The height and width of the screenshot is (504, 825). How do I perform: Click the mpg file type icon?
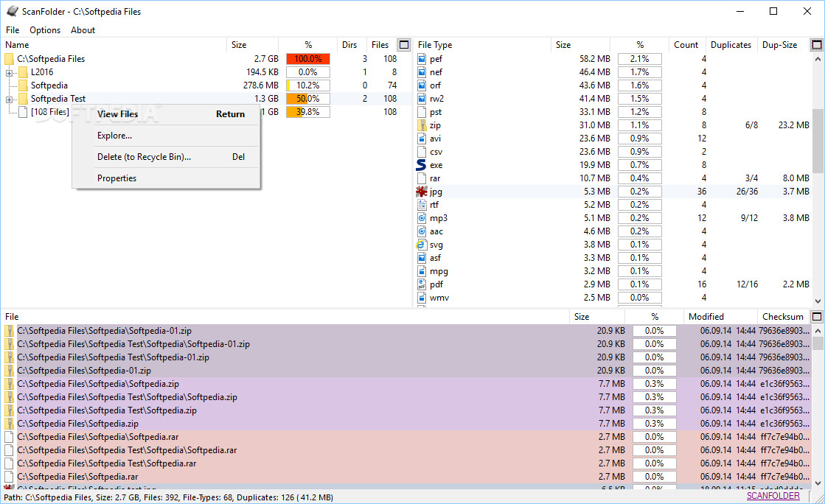click(x=422, y=271)
